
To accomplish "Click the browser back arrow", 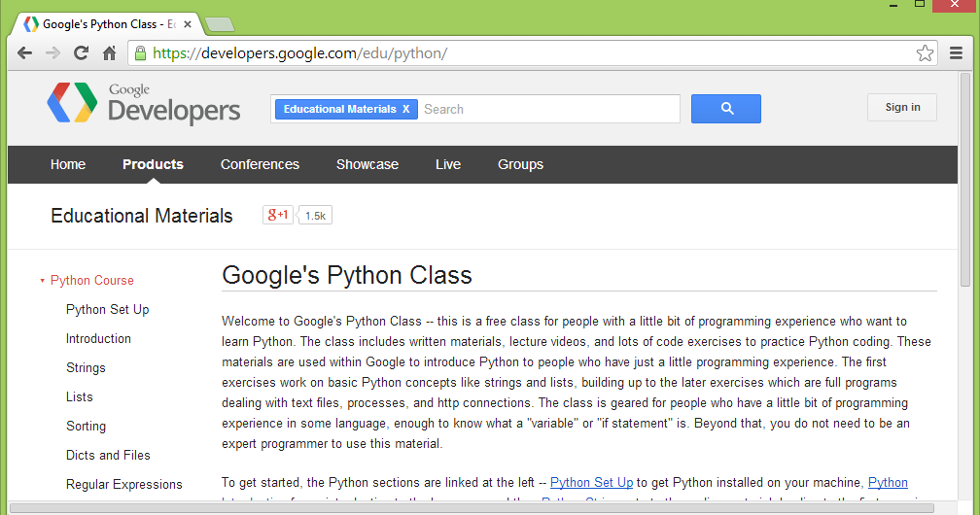I will (24, 53).
